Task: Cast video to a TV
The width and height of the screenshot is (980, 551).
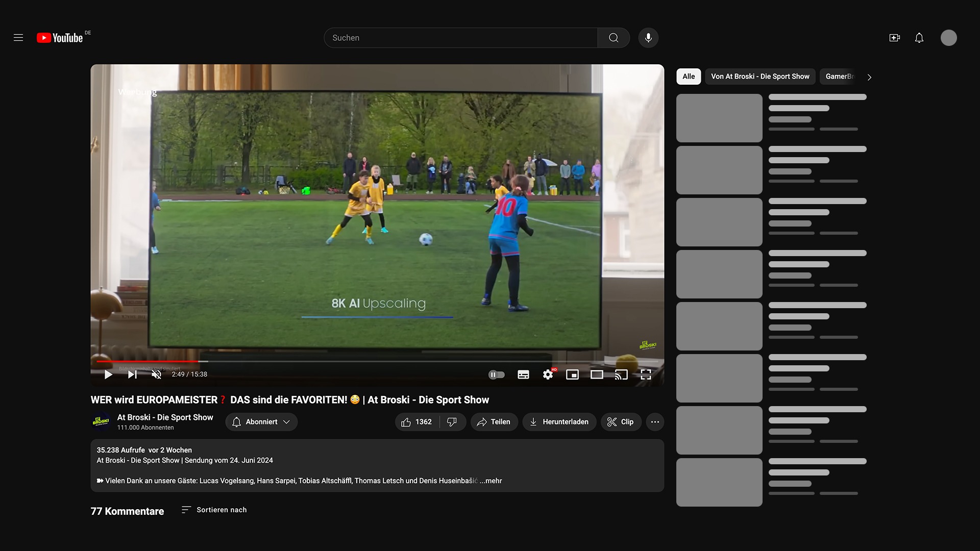Action: [x=621, y=374]
